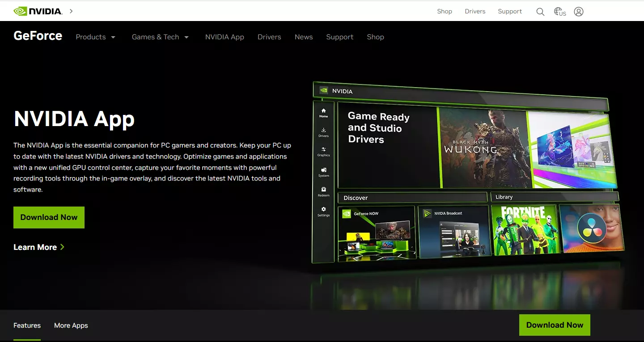Screen dimensions: 644x342
Task: Select Drivers in the GeForce navigation
Action: 269,37
